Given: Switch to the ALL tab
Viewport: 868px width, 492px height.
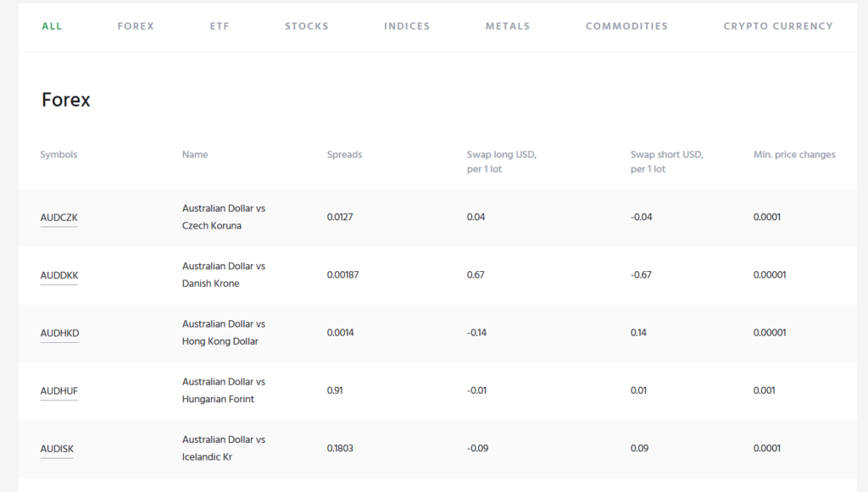Looking at the screenshot, I should (x=52, y=26).
